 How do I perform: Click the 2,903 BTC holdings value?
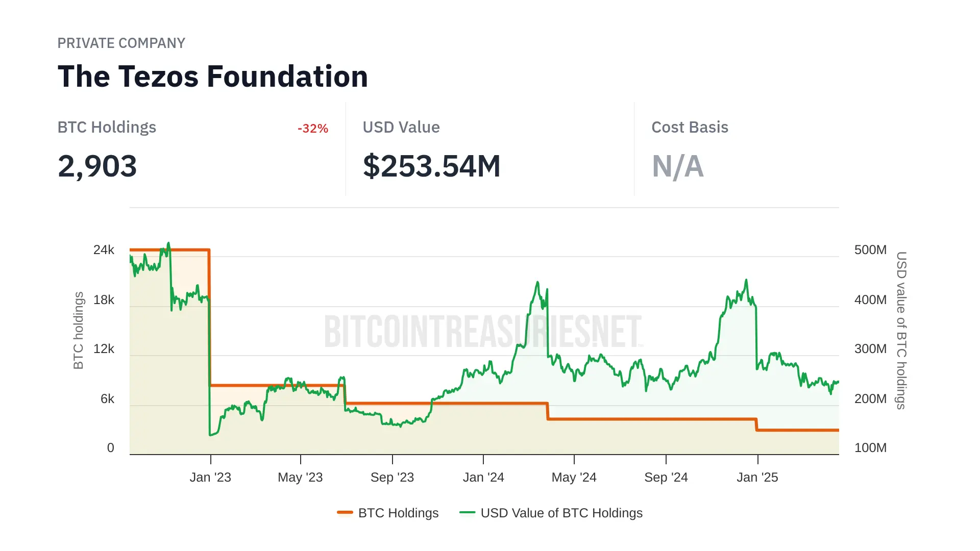(97, 166)
